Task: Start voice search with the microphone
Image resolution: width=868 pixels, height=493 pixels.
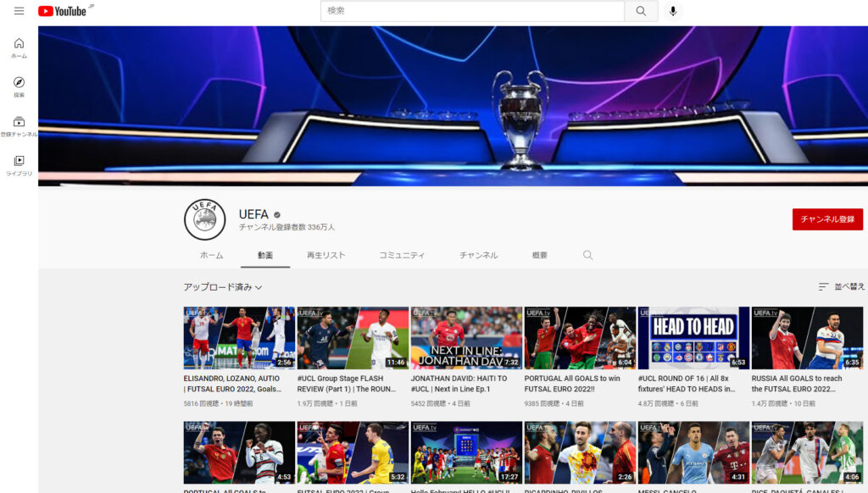Action: [x=673, y=11]
